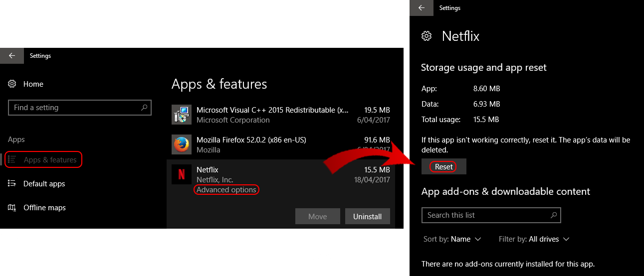Open Netflix Advanced options link
The width and height of the screenshot is (644, 276).
point(226,190)
